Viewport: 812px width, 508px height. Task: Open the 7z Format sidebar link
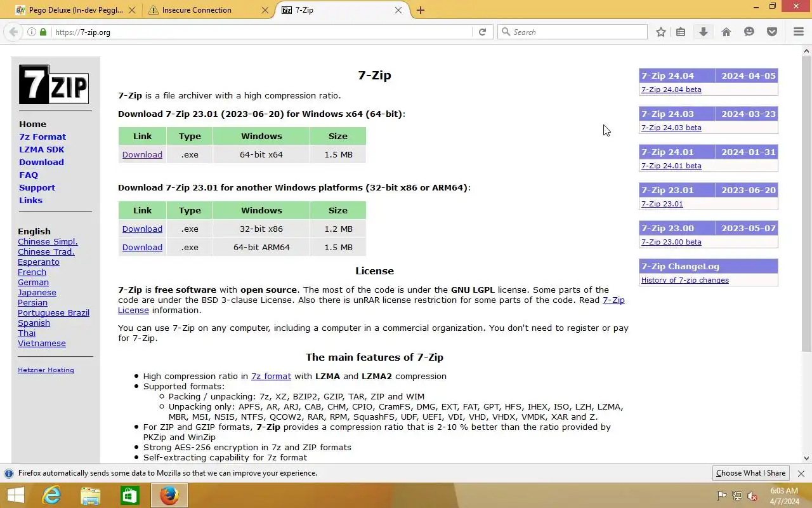(x=43, y=137)
